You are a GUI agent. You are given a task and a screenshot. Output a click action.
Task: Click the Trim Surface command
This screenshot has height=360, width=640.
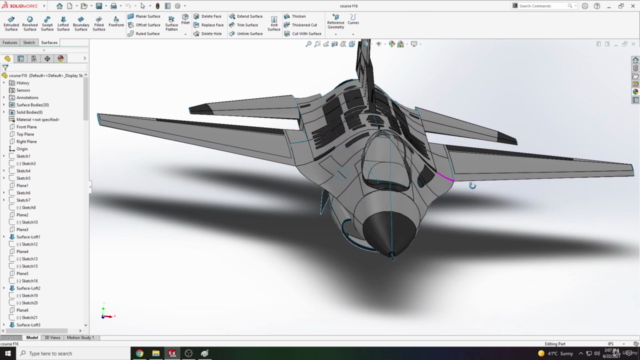[244, 25]
